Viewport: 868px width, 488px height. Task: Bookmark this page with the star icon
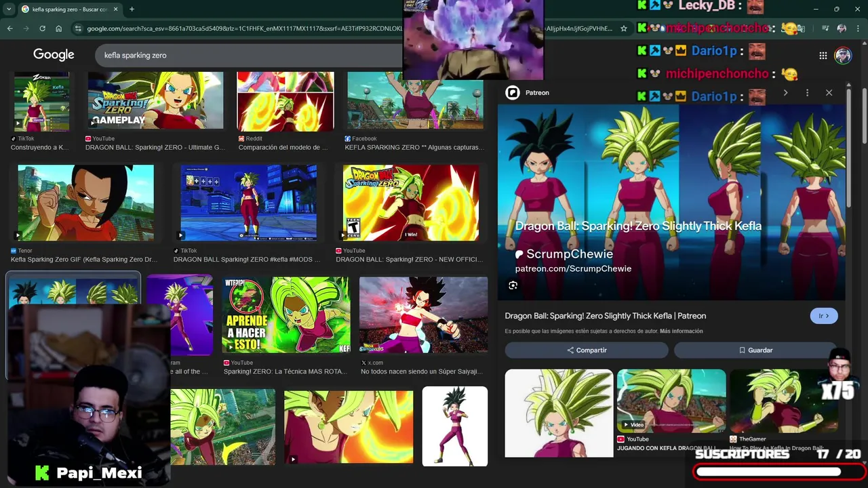[x=624, y=28]
